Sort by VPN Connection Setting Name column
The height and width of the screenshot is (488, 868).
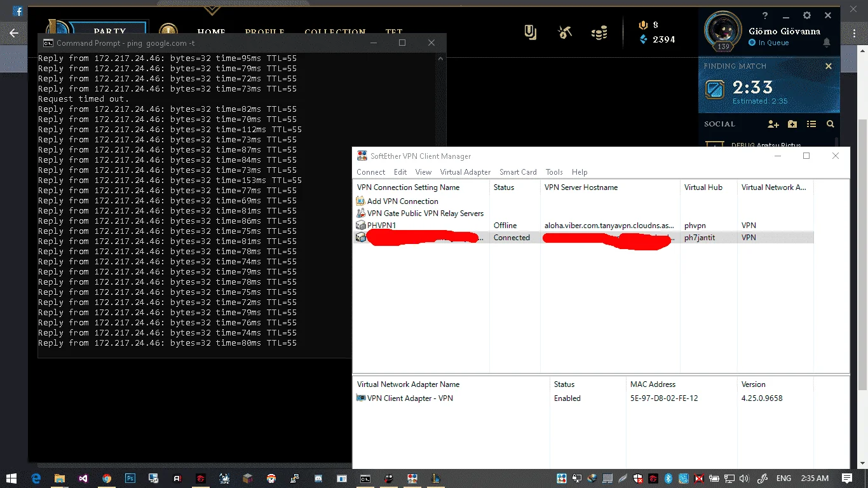(x=421, y=187)
